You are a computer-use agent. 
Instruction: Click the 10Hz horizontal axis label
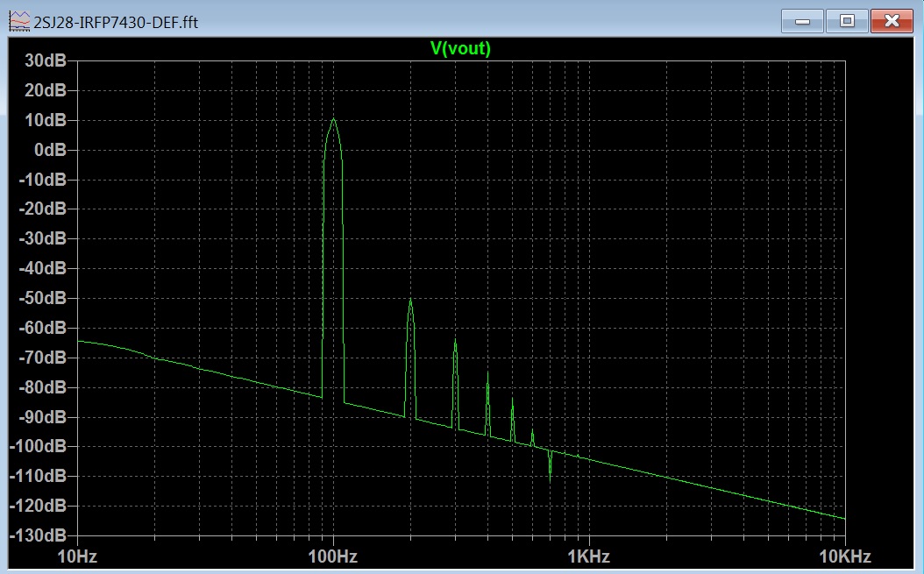77,556
